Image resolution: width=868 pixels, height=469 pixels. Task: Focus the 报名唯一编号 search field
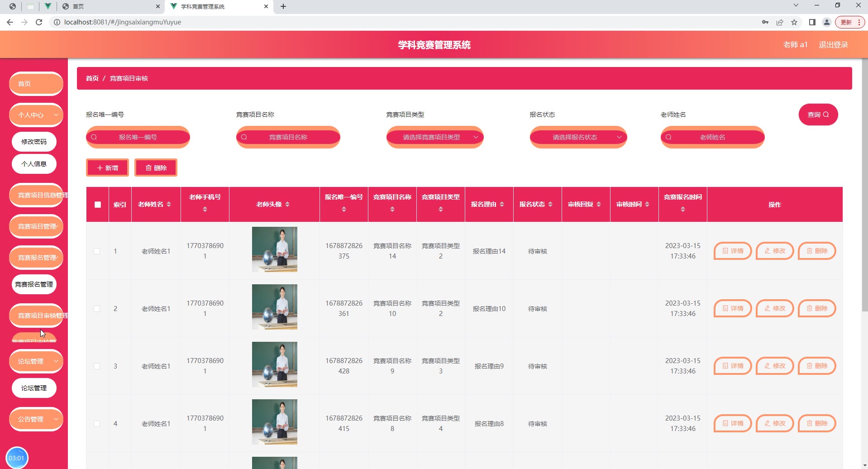(x=138, y=137)
